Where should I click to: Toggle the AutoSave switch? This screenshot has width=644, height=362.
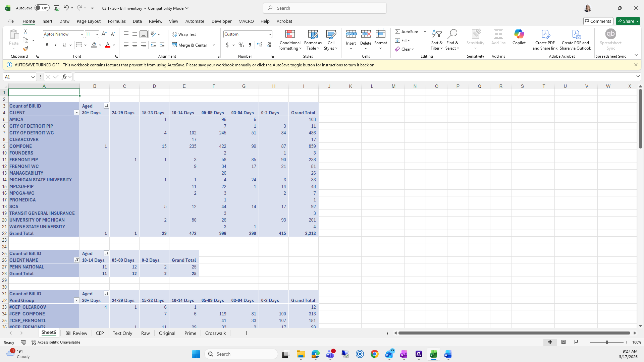tap(42, 8)
